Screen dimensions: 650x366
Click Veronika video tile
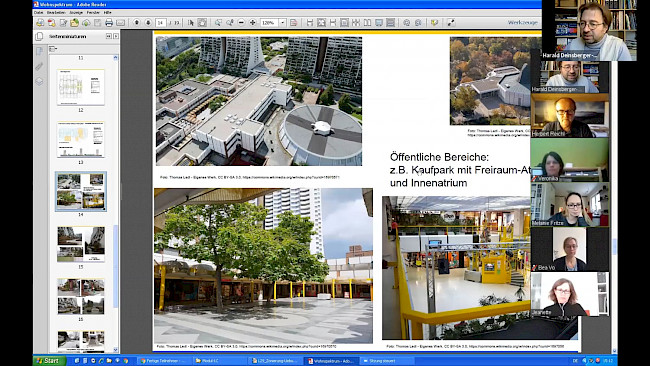point(570,160)
